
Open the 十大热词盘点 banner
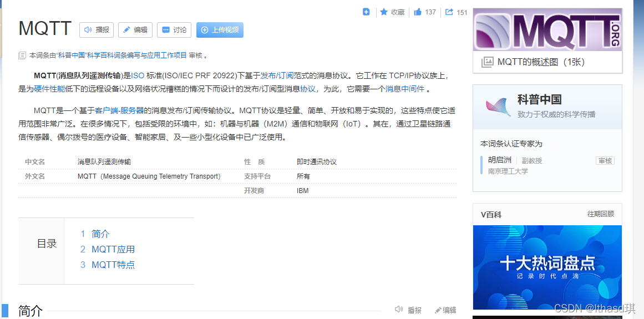point(547,267)
